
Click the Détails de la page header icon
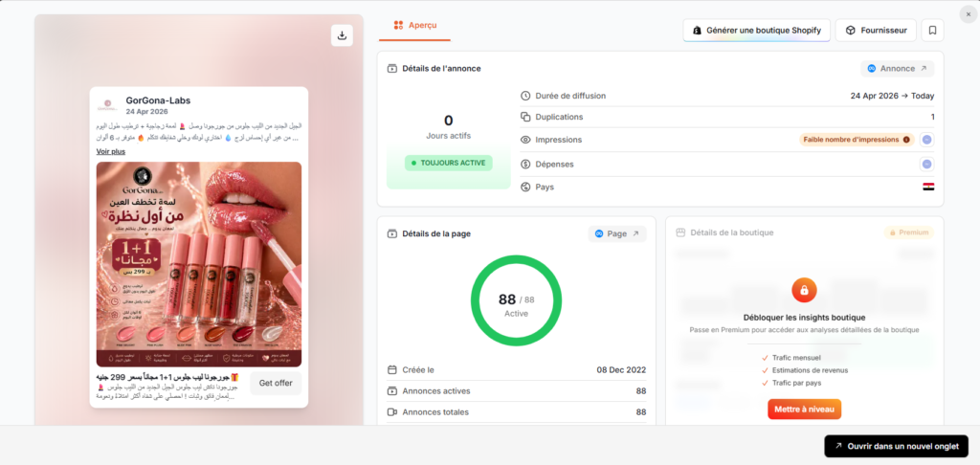[391, 233]
